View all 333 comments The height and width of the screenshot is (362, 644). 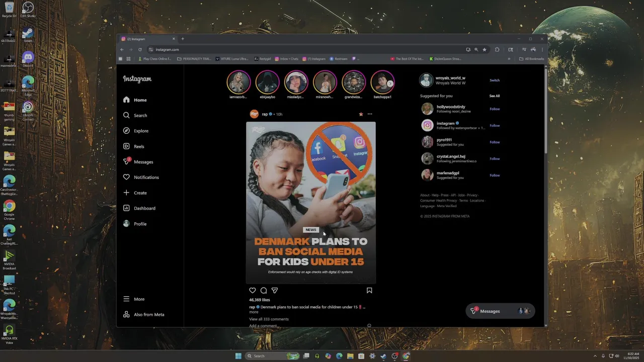(269, 319)
